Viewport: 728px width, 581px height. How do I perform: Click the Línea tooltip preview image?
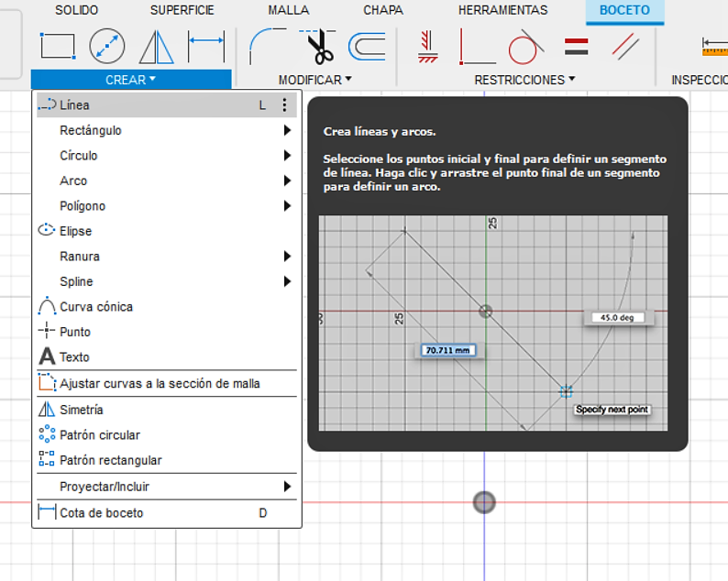pos(493,323)
